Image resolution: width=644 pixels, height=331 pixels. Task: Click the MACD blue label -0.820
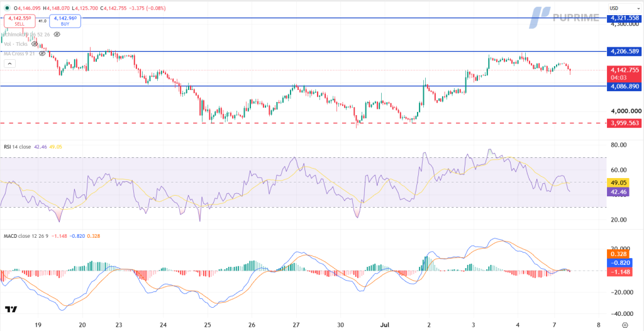tap(618, 263)
